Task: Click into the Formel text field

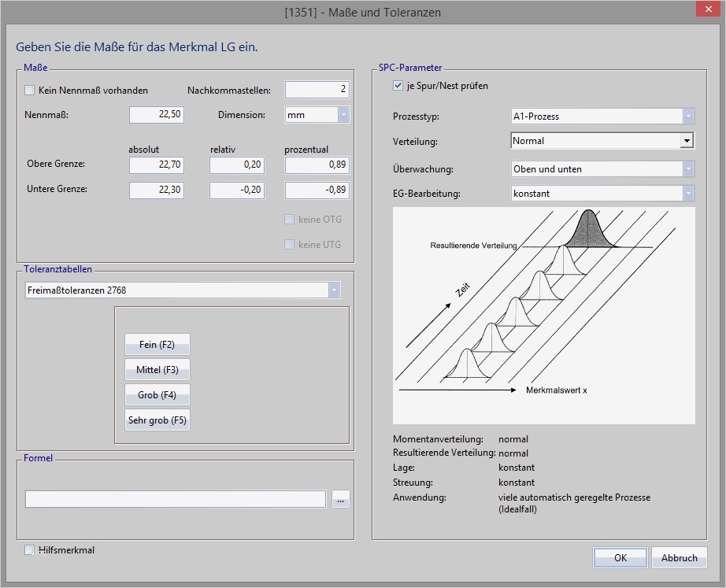Action: click(175, 499)
